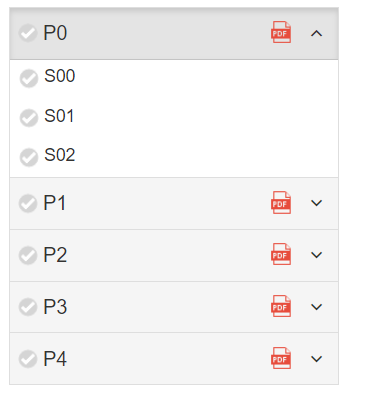Expand the P4 section chevron
Image resolution: width=379 pixels, height=397 pixels.
point(316,359)
